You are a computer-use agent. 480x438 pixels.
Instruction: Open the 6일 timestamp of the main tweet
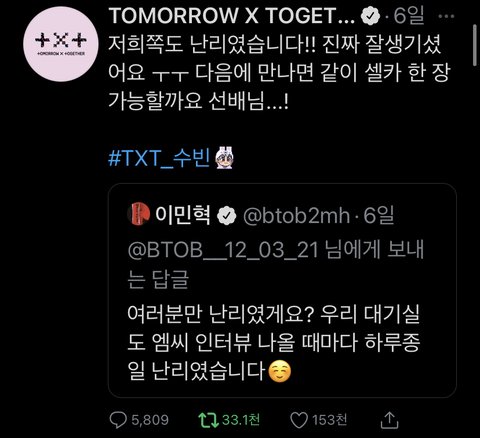click(409, 16)
